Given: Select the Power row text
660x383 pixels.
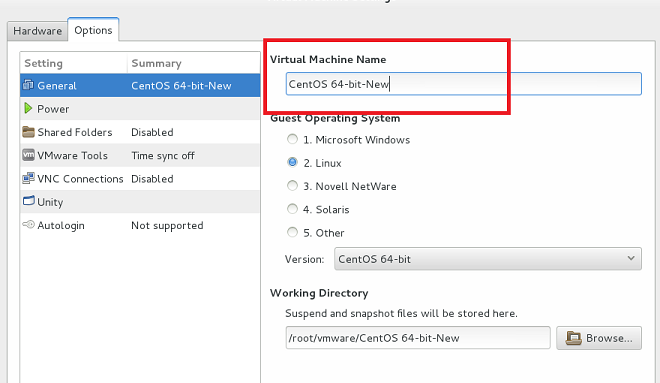Looking at the screenshot, I should pos(53,109).
